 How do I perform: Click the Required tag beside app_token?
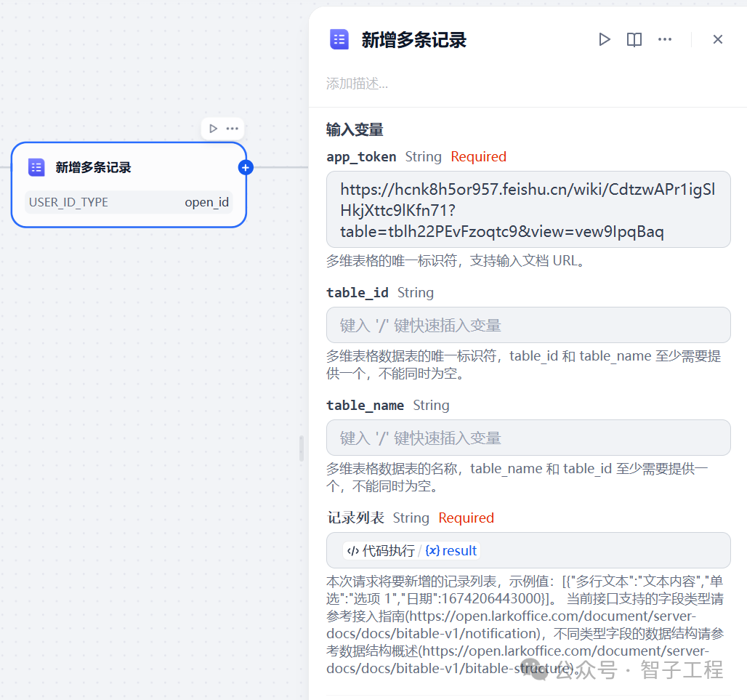[478, 157]
